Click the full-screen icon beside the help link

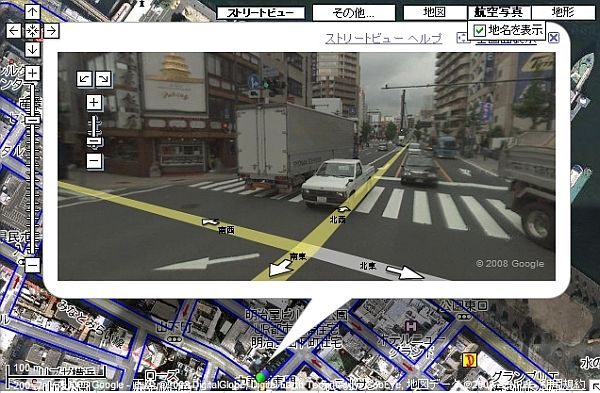(x=463, y=38)
